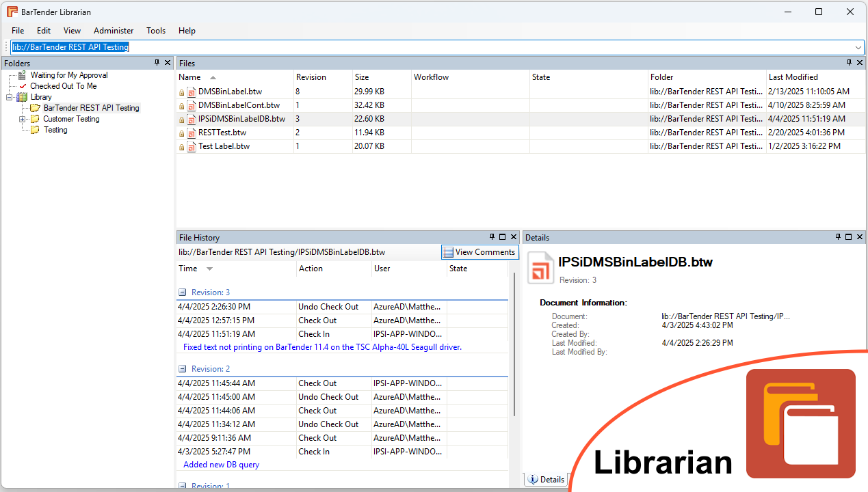Screen dimensions: 868x492
Task: Click the 'Fixed text not printing' comment line
Action: (322, 347)
